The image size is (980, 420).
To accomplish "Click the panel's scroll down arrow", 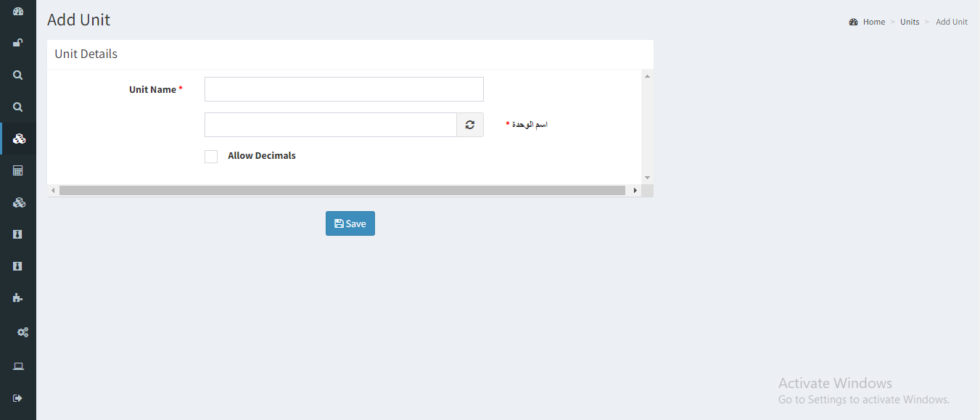I will pos(647,178).
